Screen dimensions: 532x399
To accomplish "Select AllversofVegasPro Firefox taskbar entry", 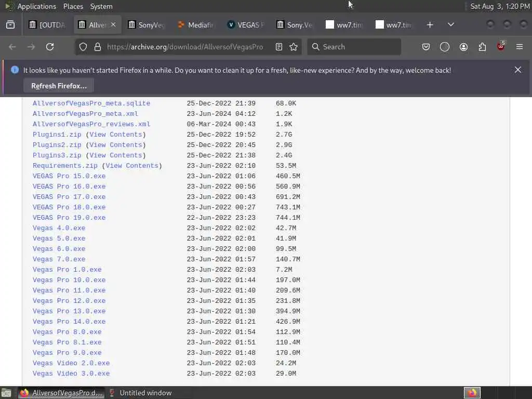I will coord(61,393).
